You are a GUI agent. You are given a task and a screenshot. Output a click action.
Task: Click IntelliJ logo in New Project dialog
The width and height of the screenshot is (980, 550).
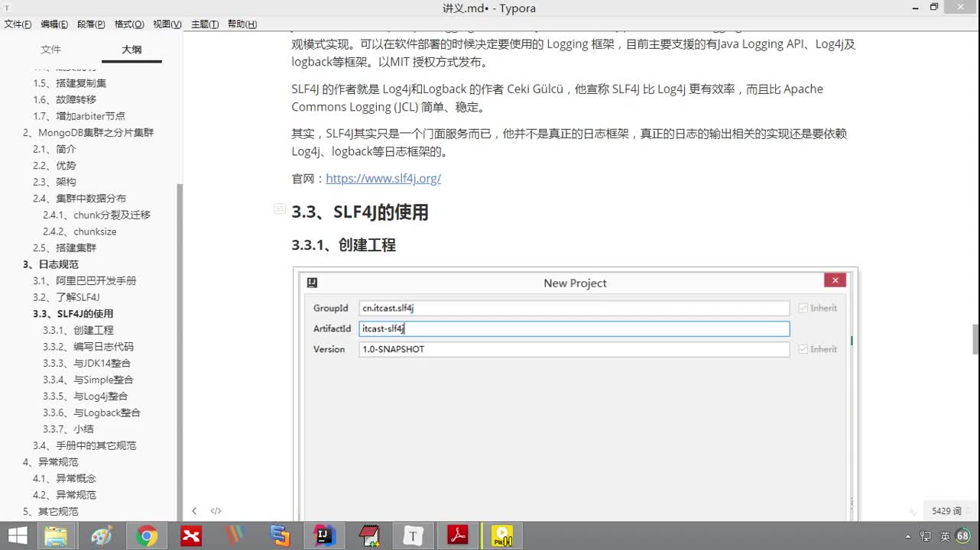(312, 283)
